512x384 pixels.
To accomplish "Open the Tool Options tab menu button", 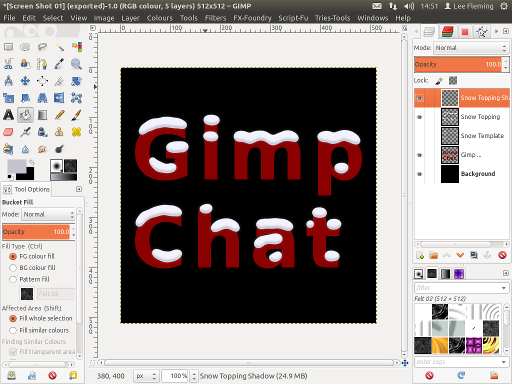I will [79, 189].
